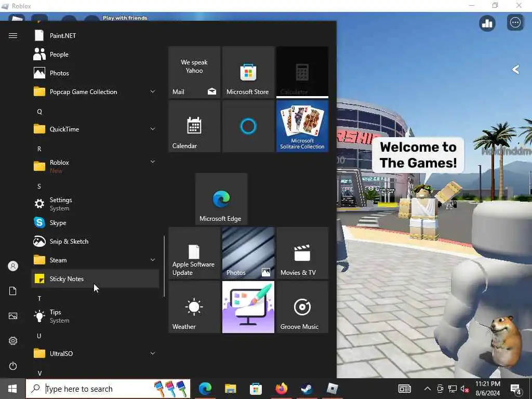The image size is (532, 399).
Task: Open File Explorer from the taskbar
Action: point(230,389)
